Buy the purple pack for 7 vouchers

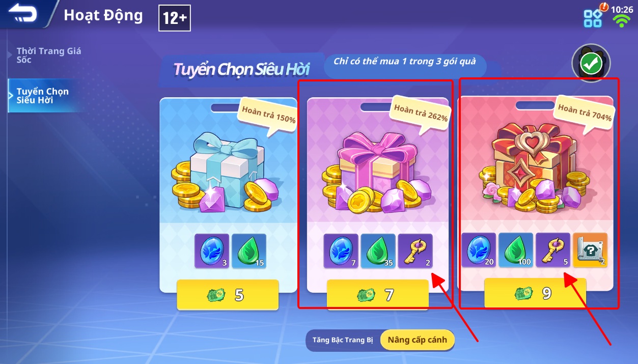coord(377,294)
